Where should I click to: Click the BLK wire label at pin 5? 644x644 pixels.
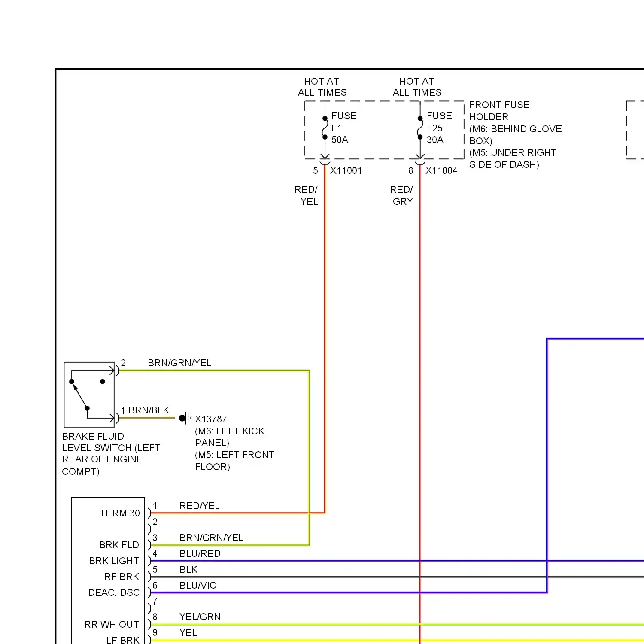pyautogui.click(x=188, y=570)
